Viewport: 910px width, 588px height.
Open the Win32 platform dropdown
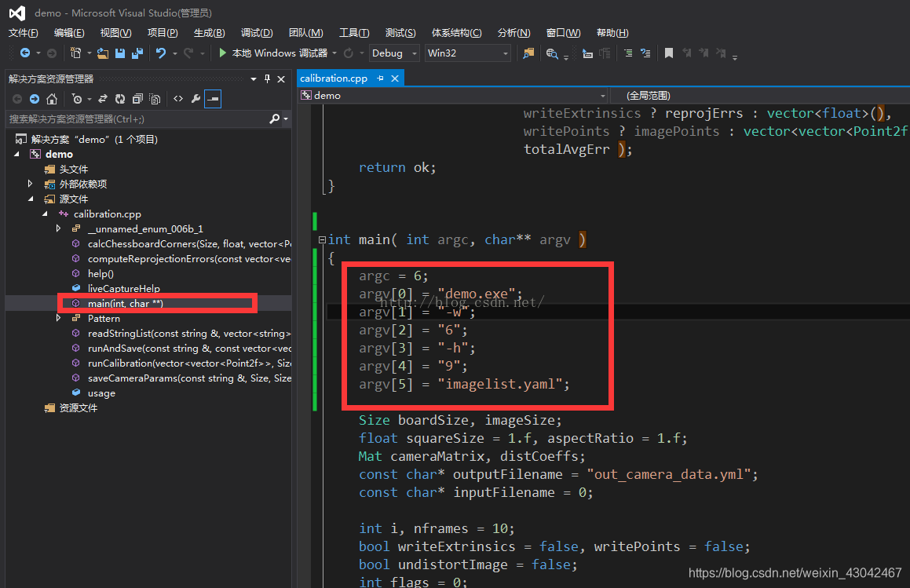pyautogui.click(x=468, y=53)
